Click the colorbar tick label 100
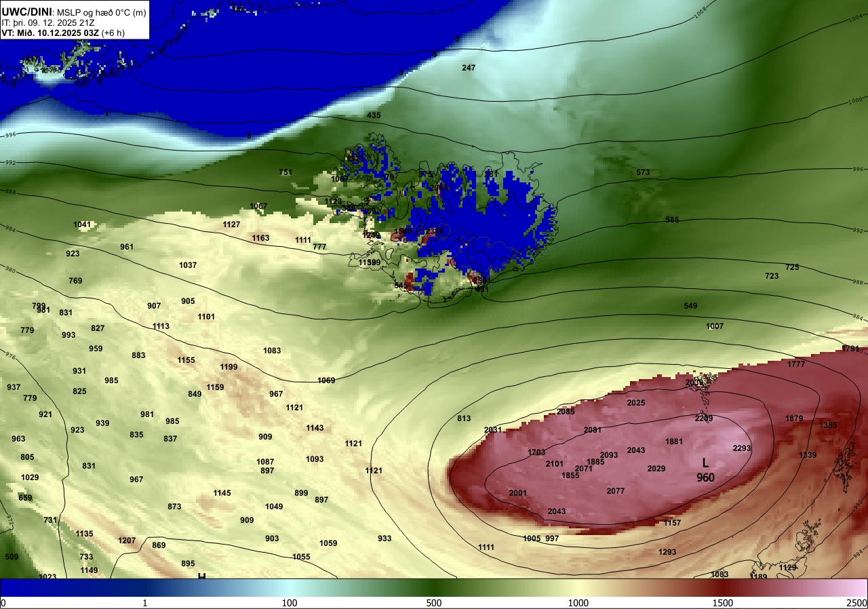Screen dimensions: 868x609 290,603
